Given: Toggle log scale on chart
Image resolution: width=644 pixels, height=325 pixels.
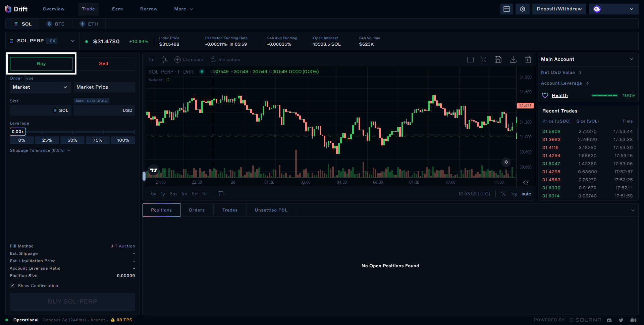Looking at the screenshot, I should pyautogui.click(x=514, y=194).
